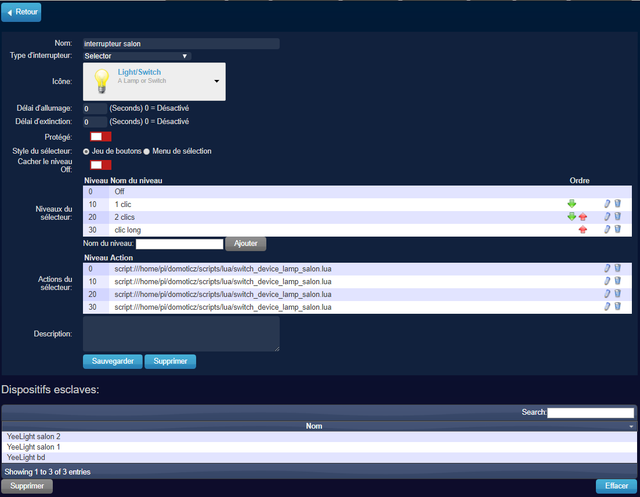Move 'clic long' level up with red arrow
This screenshot has width=640, height=497.
583,230
